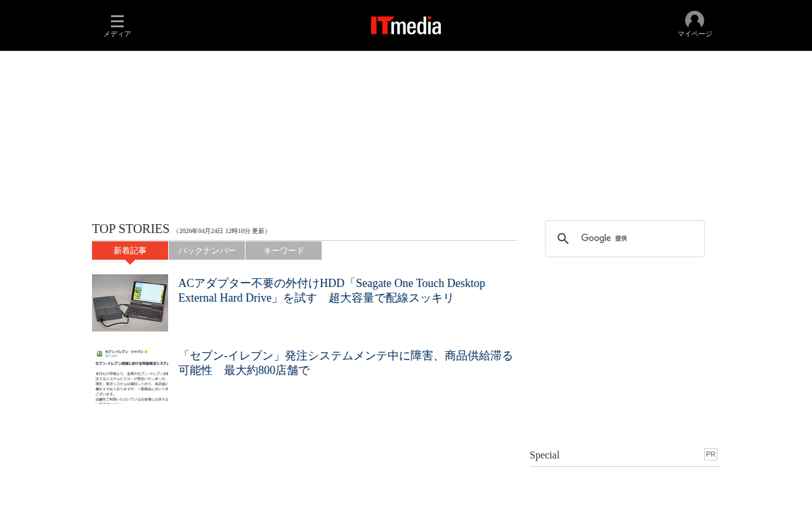View the セブン-イレブン article thumbnail
This screenshot has width=812, height=508.
click(130, 375)
